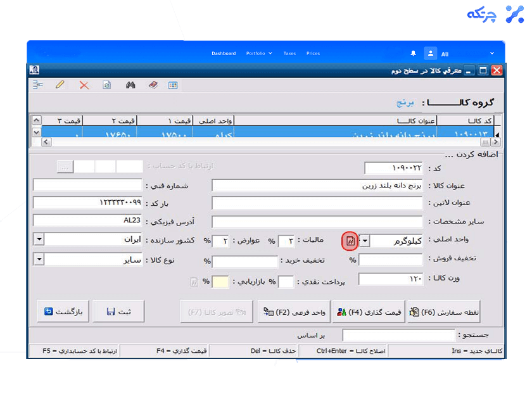This screenshot has width=532, height=399.
Task: Click the عوارض percentage field
Action: tap(220, 241)
